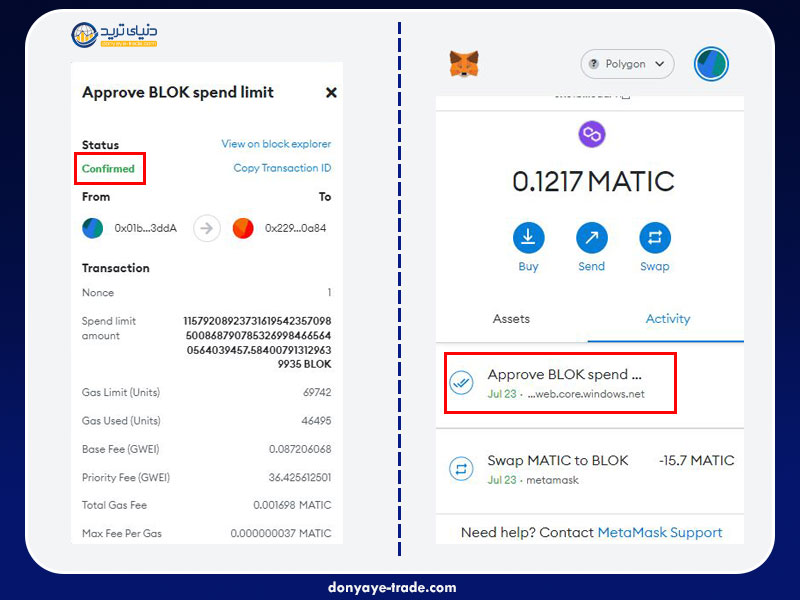This screenshot has height=600, width=800.
Task: Click the Confirmed status text
Action: pyautogui.click(x=108, y=168)
